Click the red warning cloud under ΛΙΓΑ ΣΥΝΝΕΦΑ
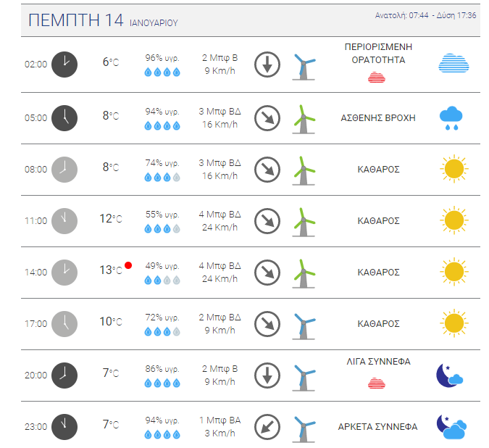 (x=377, y=383)
